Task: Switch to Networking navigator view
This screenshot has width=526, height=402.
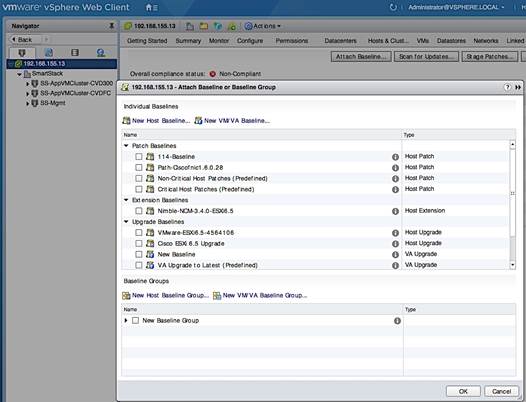Action: click(101, 52)
